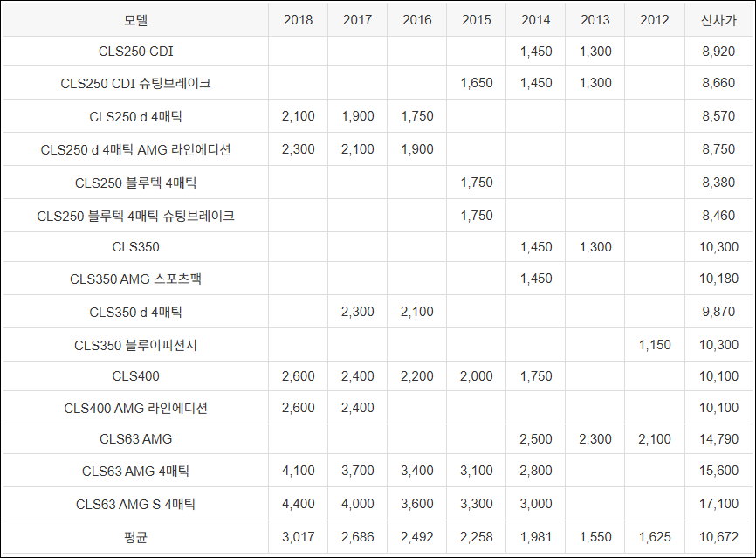Click the CLS63 AMG S 4매틱 label

135,505
